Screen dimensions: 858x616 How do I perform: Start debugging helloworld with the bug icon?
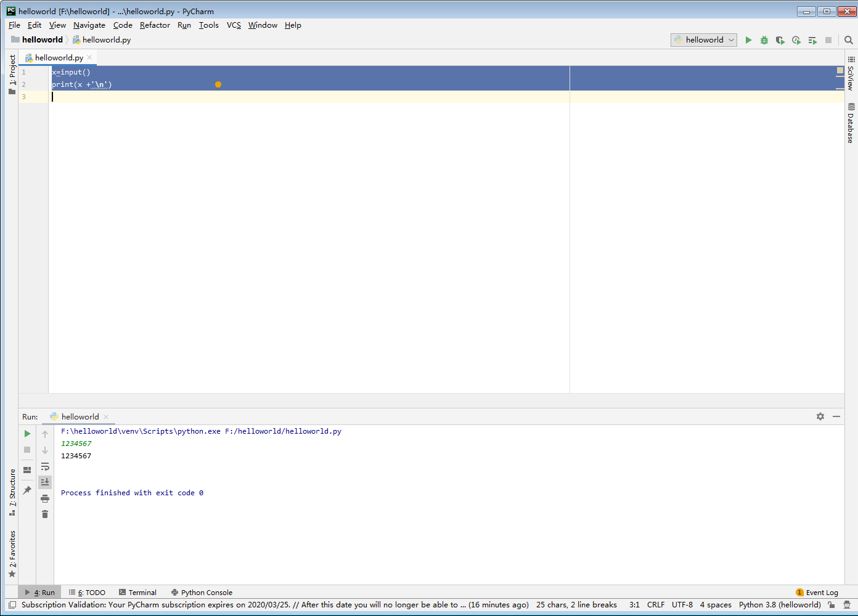[x=764, y=40]
